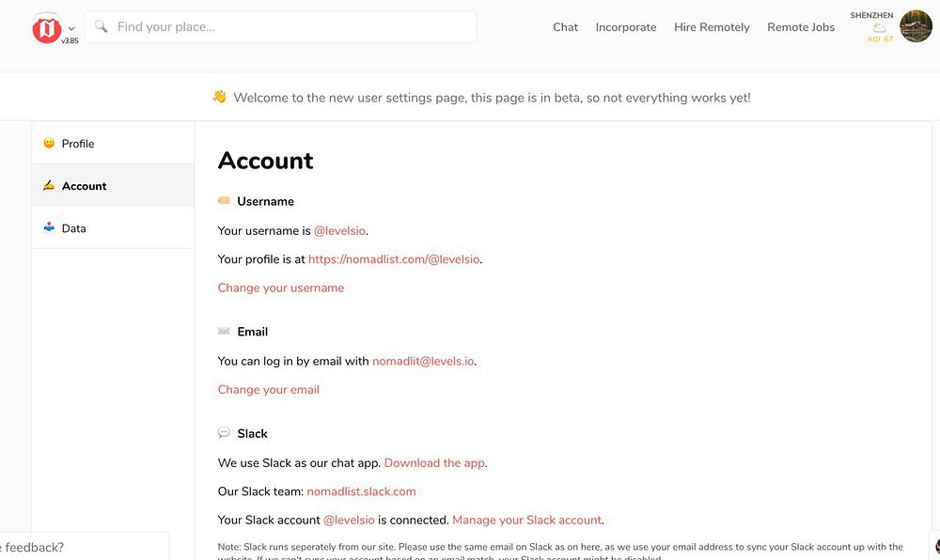This screenshot has height=560, width=940.
Task: Click the v3.85 version label
Action: (x=70, y=40)
